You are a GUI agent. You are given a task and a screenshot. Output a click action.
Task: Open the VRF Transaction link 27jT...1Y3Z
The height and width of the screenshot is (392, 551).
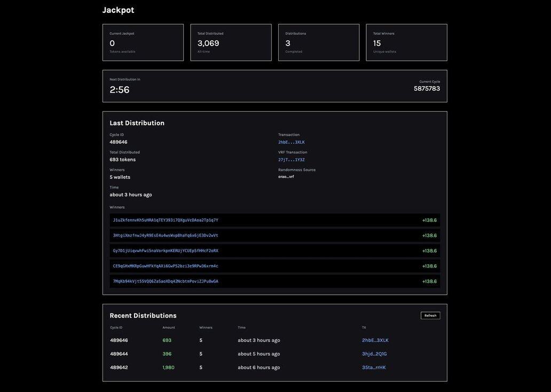click(x=292, y=160)
